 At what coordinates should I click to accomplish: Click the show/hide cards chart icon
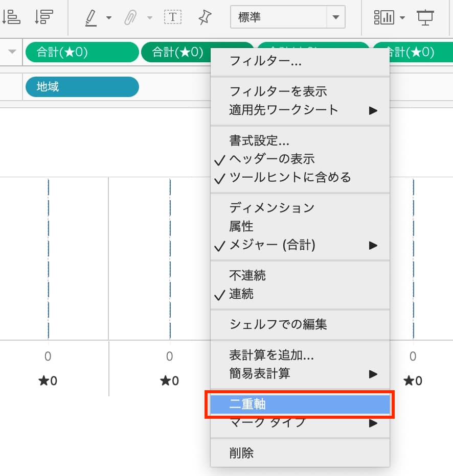(384, 17)
